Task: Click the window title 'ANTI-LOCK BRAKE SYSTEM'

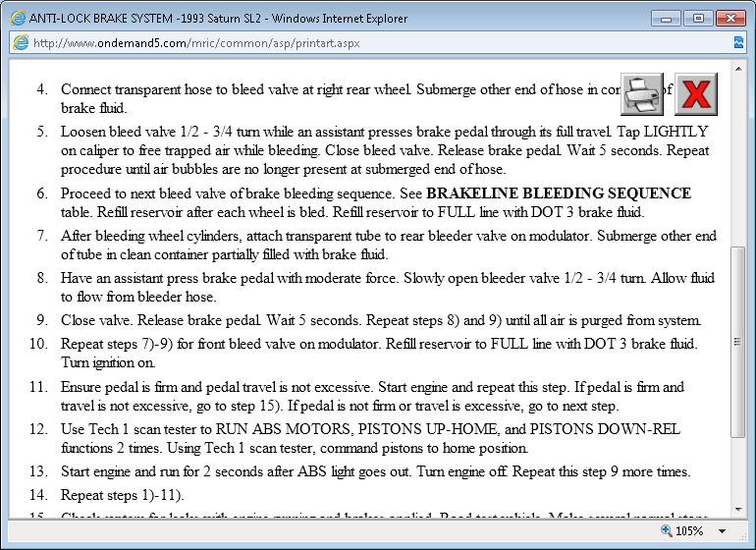Action: [x=101, y=19]
